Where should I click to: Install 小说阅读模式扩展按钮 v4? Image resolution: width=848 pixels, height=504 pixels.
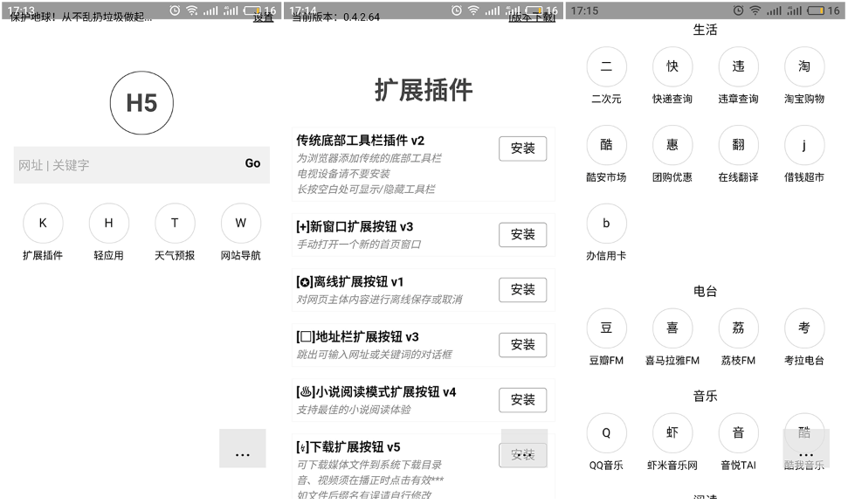pos(522,400)
